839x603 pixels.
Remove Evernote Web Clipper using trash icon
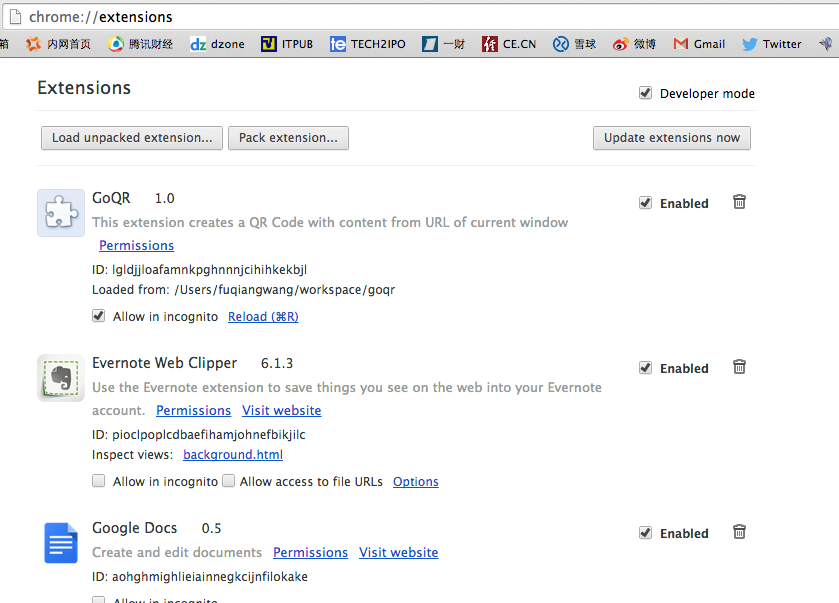coord(739,367)
